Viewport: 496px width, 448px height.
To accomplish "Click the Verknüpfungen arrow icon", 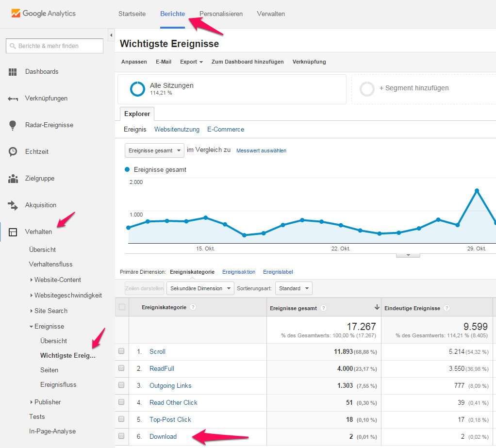I will click(13, 99).
